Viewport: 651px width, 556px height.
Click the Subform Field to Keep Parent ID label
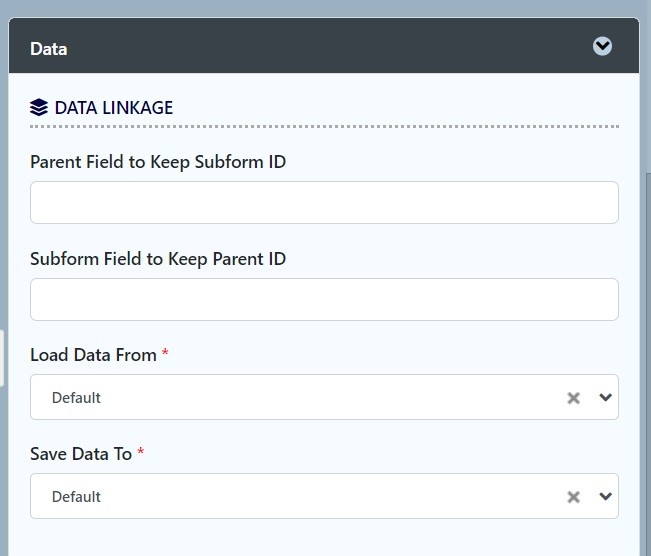pos(158,258)
